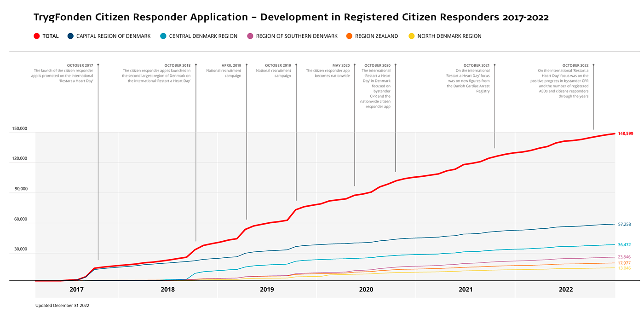Screen dimensions: 644x319
Task: Select the 'OCTOBER 2020' annotation heading
Action: (x=377, y=65)
